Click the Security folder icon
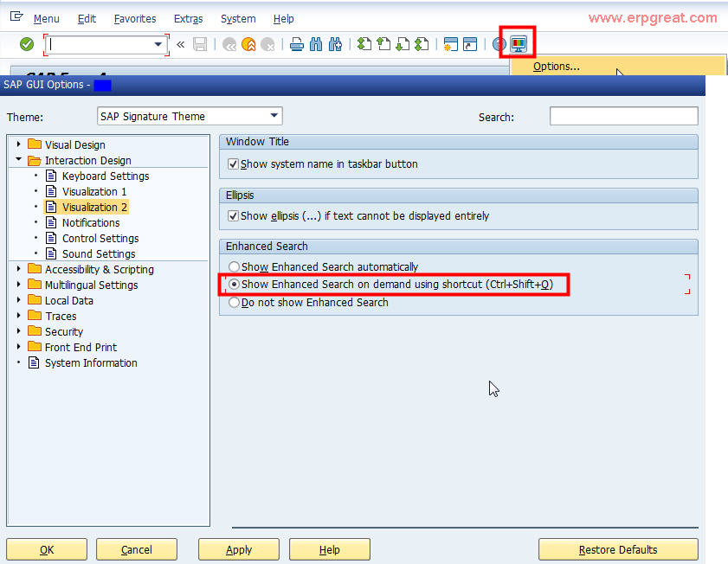The image size is (728, 564). pos(35,331)
